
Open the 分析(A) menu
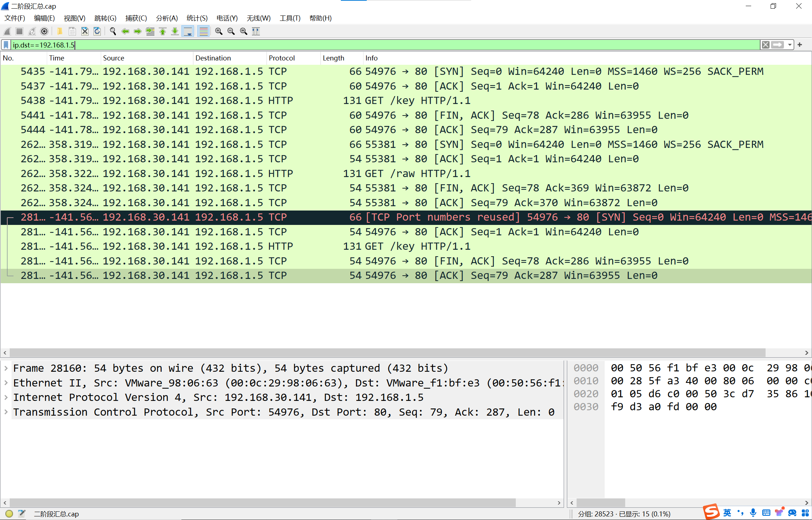point(167,18)
